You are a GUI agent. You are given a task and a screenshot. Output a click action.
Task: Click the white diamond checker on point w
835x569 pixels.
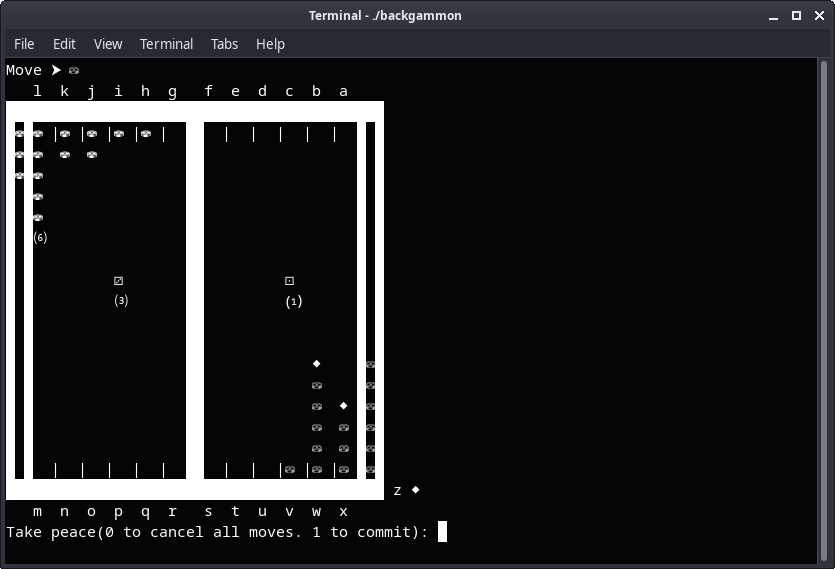(316, 364)
